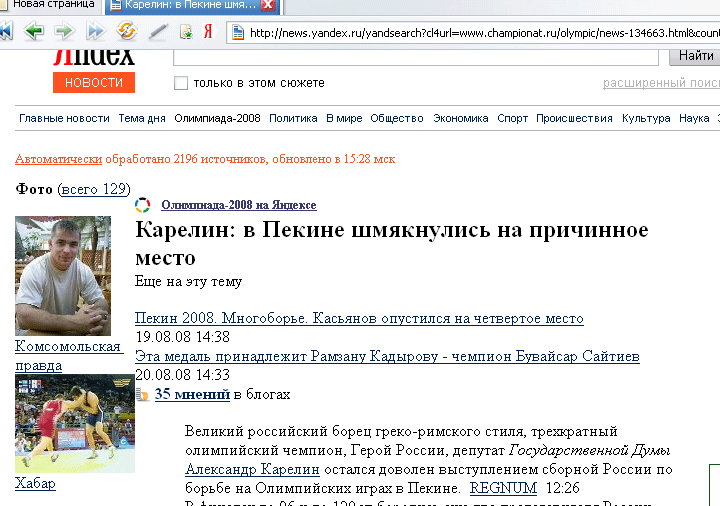This screenshot has height=506, width=720.
Task: Open Экономика news section
Action: pos(461,118)
